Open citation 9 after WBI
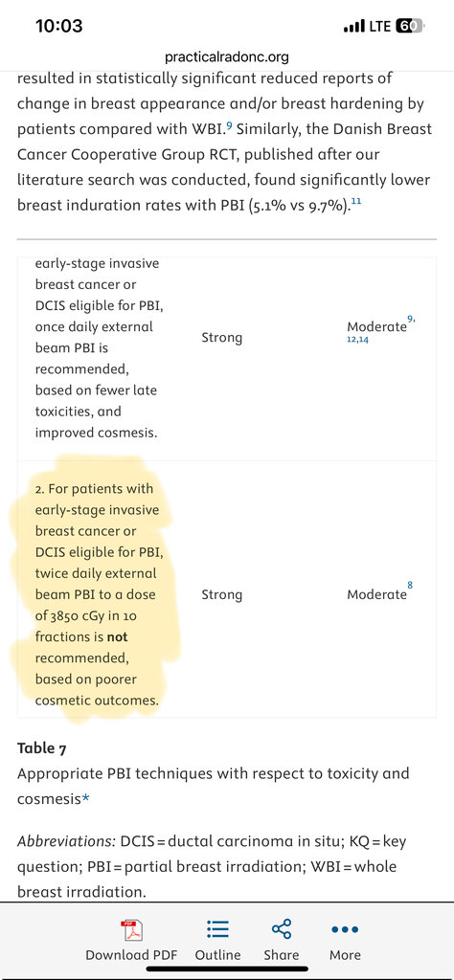 [x=230, y=127]
